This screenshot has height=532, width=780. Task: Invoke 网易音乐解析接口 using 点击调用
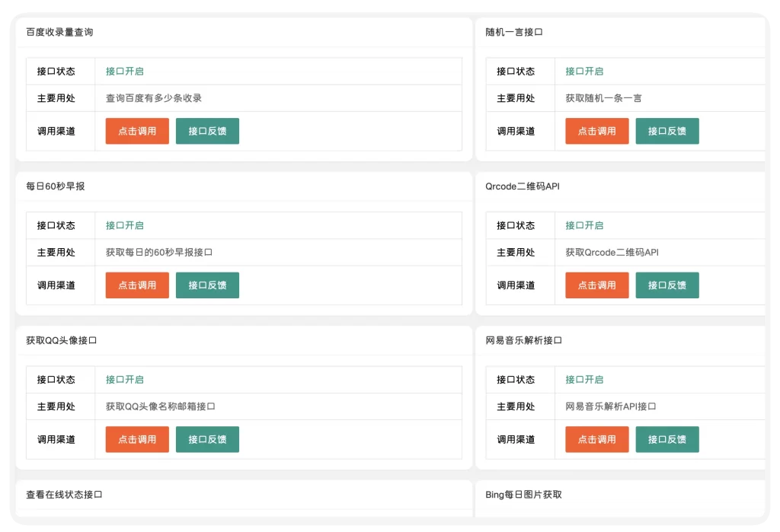tap(596, 439)
